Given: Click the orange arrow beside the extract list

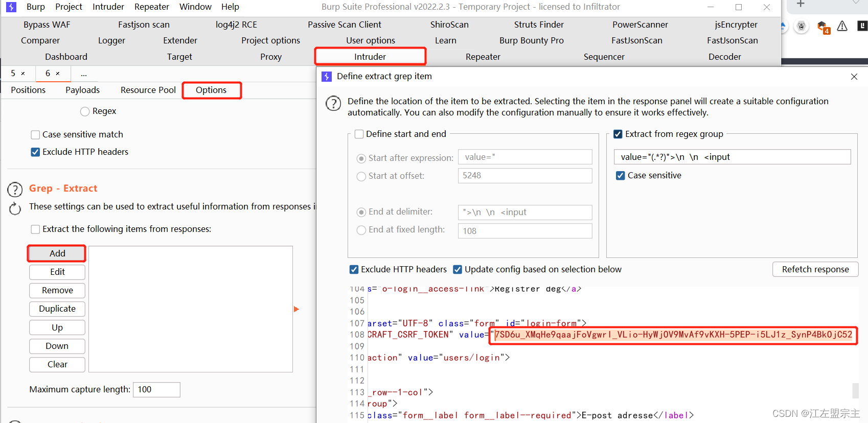Looking at the screenshot, I should point(296,309).
